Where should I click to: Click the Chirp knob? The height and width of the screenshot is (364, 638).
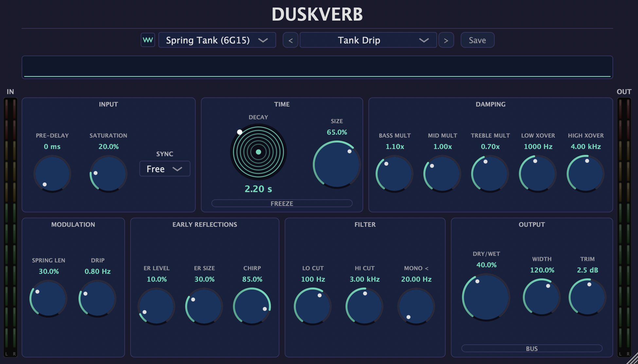tap(252, 306)
